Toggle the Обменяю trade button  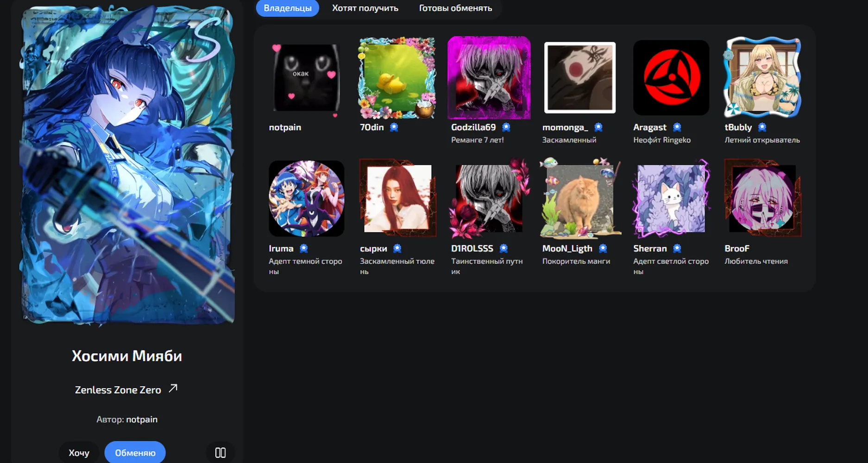pos(135,452)
